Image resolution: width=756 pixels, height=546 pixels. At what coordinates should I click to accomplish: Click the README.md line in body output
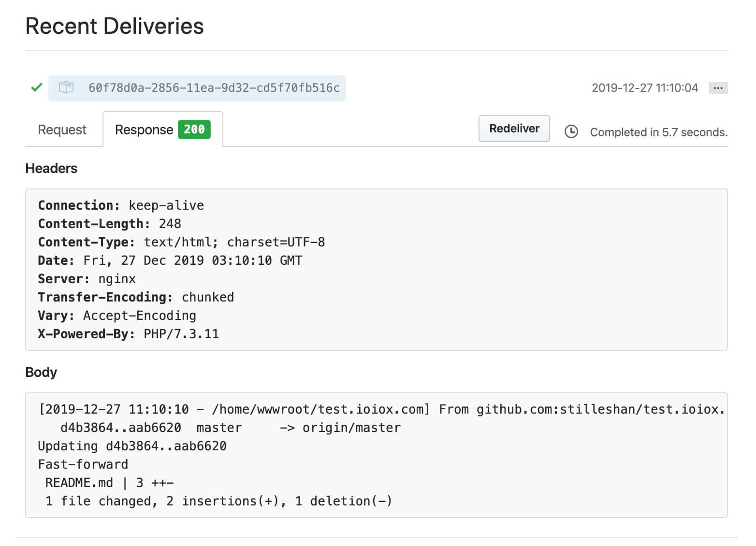pos(109,483)
